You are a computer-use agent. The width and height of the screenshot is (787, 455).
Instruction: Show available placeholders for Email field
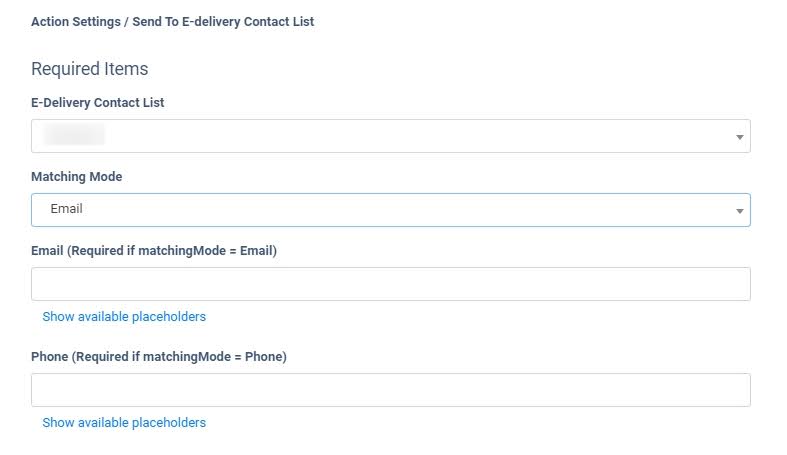coord(124,317)
